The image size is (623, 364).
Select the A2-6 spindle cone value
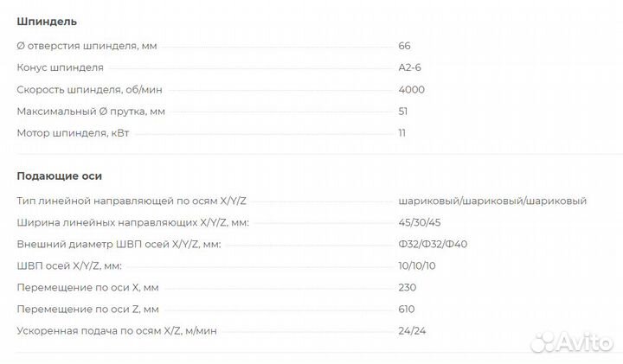(x=410, y=67)
